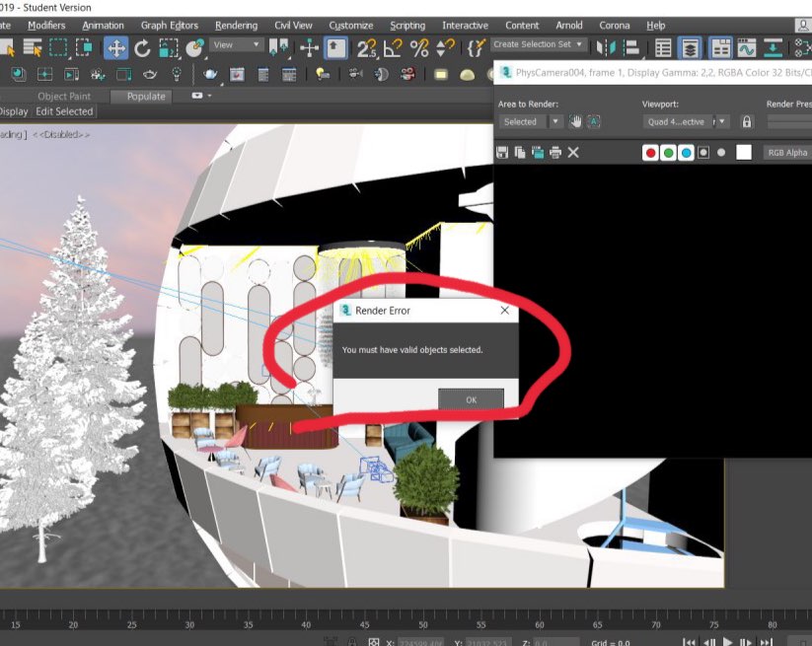
Task: Click the teapot Render Setup icon
Action: (x=210, y=75)
